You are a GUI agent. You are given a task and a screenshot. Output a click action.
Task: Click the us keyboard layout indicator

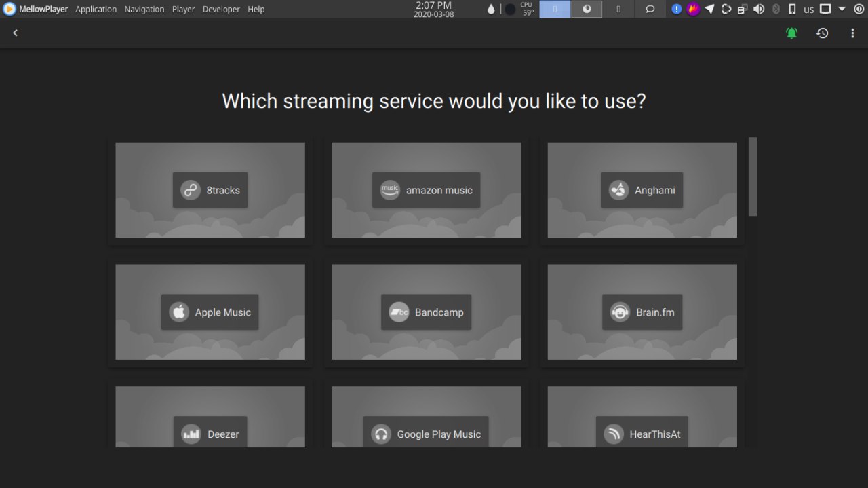tap(809, 10)
